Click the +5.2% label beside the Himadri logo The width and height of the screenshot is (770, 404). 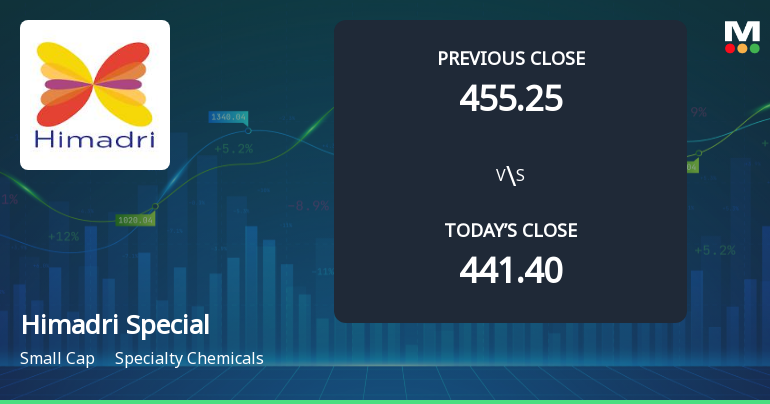[x=233, y=149]
